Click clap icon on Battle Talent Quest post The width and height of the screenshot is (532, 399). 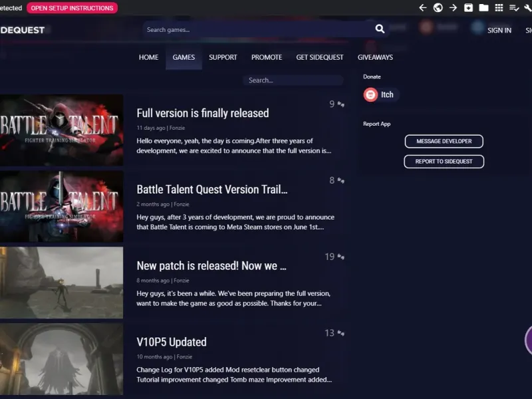pos(341,180)
